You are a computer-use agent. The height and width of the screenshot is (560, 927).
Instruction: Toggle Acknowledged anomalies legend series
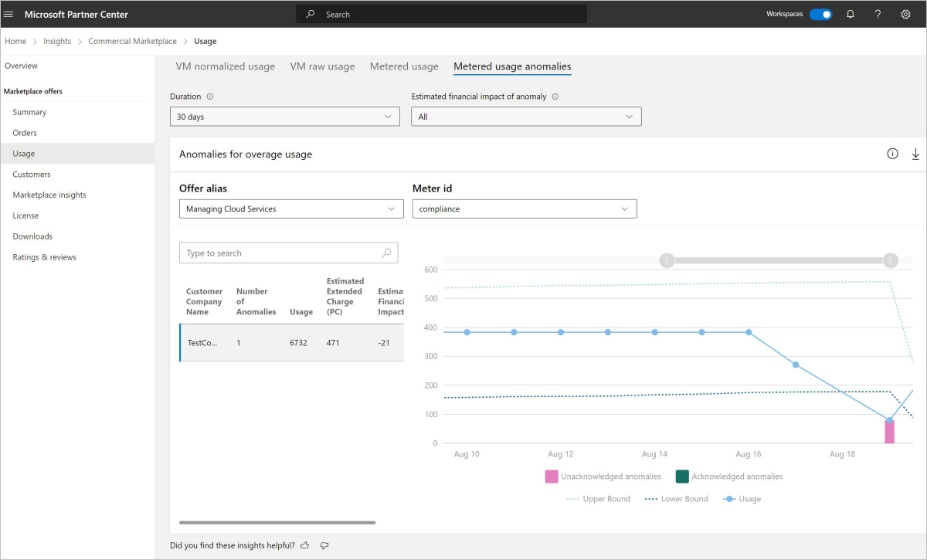point(728,477)
